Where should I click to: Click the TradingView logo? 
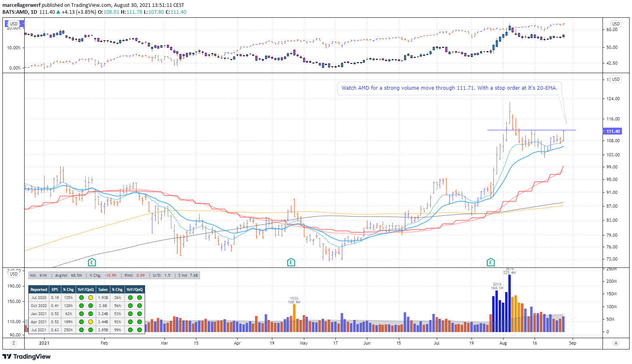(27, 356)
